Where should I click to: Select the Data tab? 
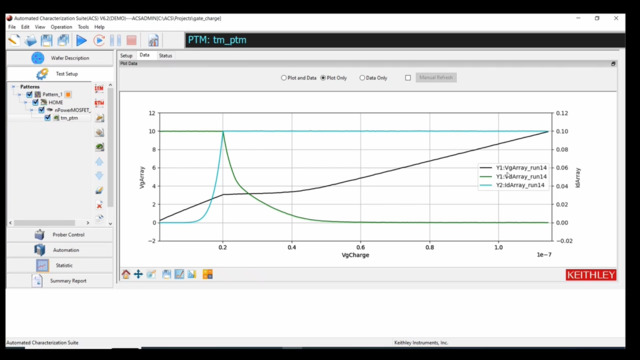[144, 55]
